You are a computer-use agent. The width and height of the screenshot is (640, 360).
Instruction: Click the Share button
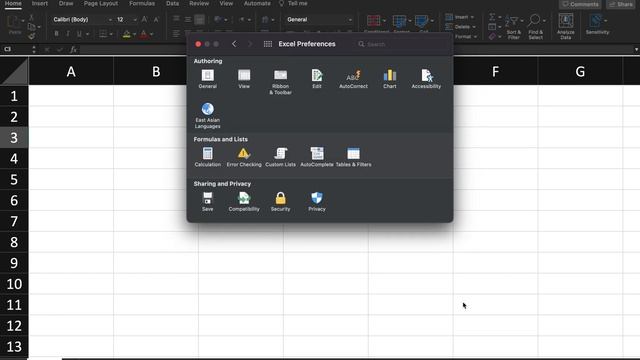[x=621, y=4]
